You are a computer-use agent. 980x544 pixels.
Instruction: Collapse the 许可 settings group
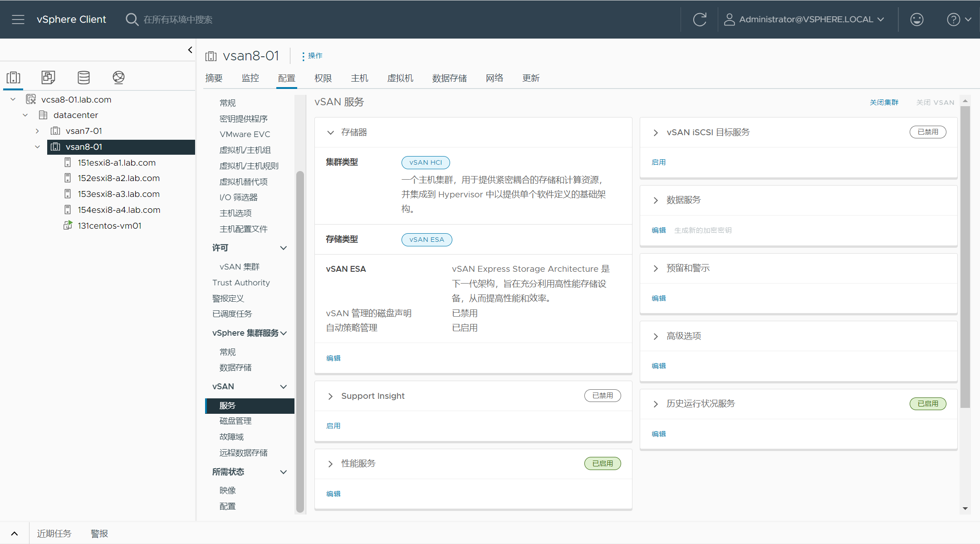tap(284, 248)
